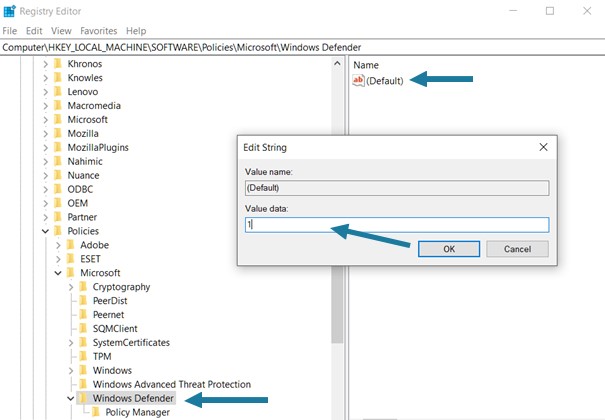
Task: Click the Windows Defender folder icon
Action: (x=84, y=398)
